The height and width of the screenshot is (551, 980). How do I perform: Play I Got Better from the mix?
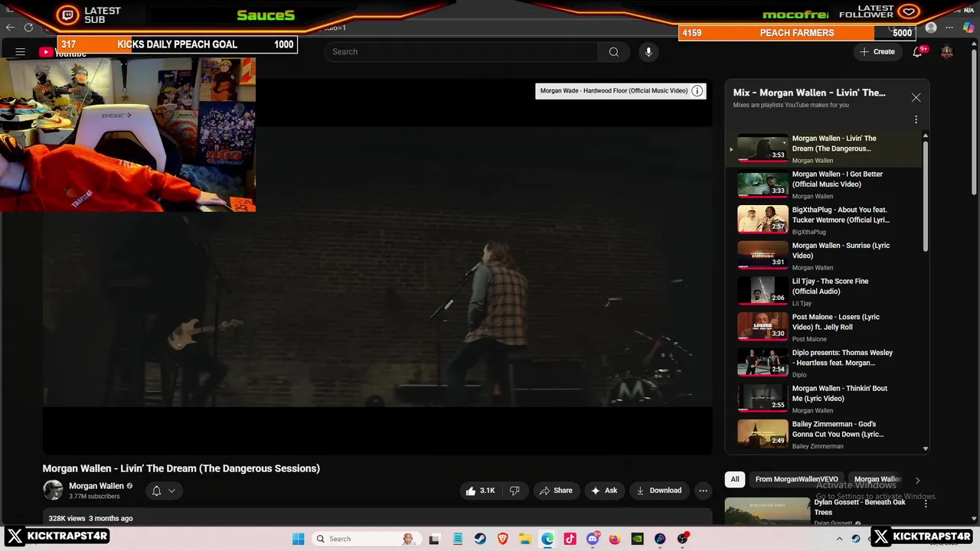[825, 184]
